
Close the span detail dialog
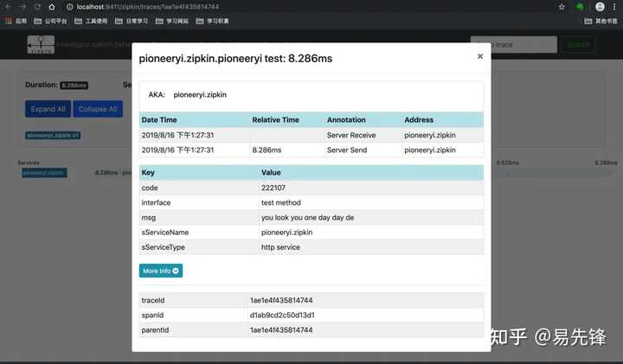click(x=480, y=56)
